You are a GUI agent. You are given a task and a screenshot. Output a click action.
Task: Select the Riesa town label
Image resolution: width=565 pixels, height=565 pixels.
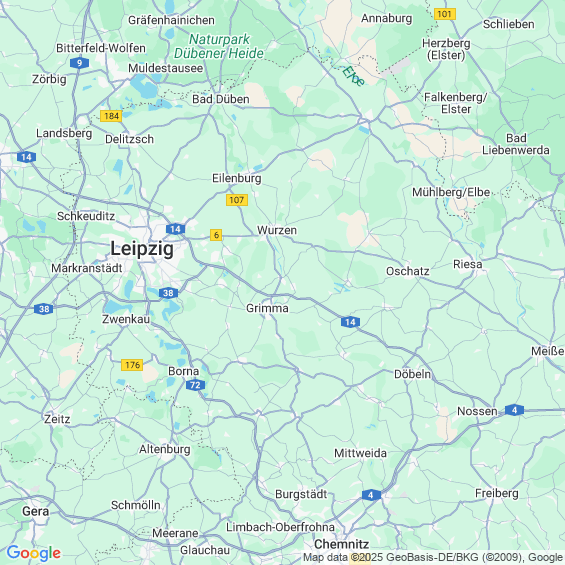click(468, 264)
